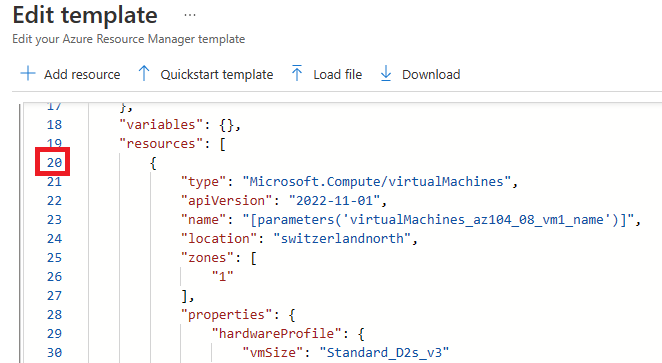Click the "type" key text
This screenshot has height=363, width=662.
click(203, 182)
